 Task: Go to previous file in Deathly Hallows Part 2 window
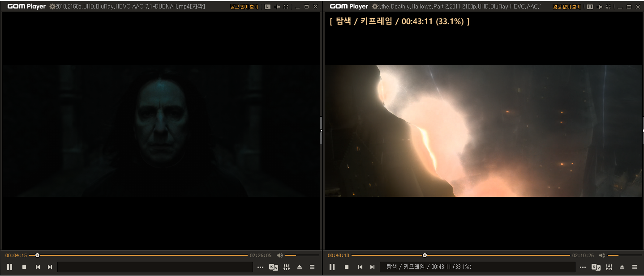point(360,267)
